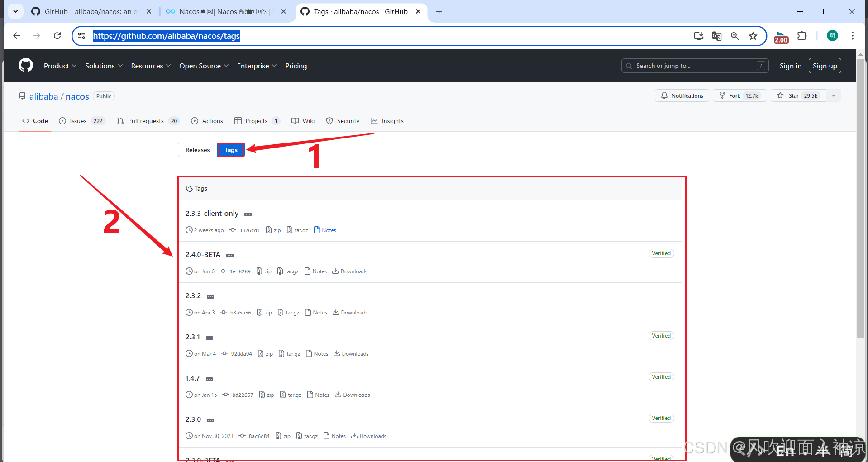
Task: Open the tab search dropdown in Chrome
Action: point(15,11)
